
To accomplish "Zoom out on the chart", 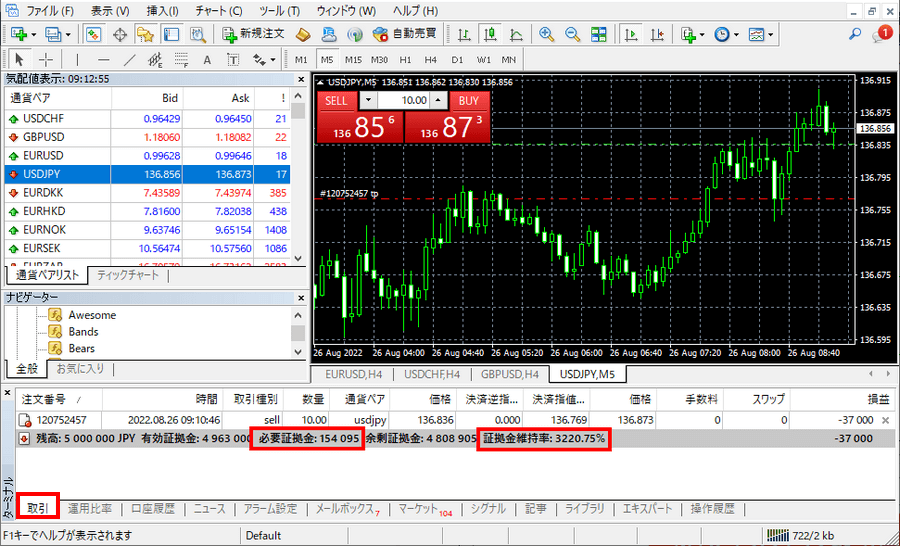I will tap(572, 34).
